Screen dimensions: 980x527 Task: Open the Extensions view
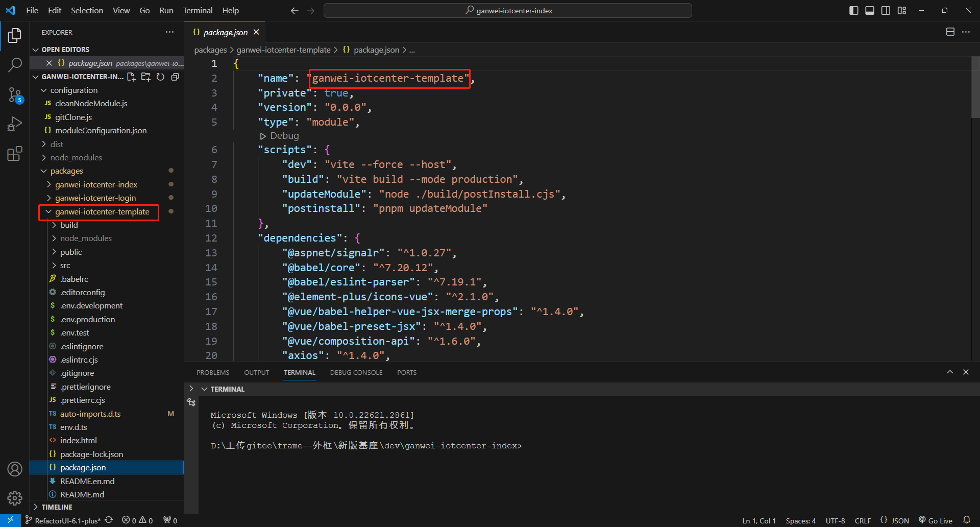(x=15, y=154)
